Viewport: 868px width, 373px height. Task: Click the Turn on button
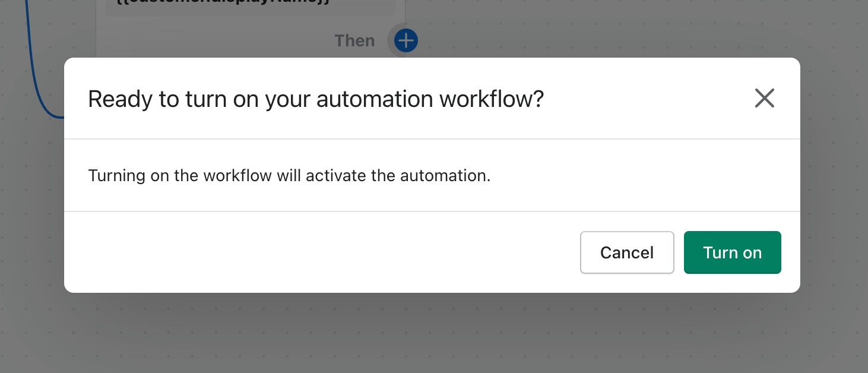(x=732, y=252)
